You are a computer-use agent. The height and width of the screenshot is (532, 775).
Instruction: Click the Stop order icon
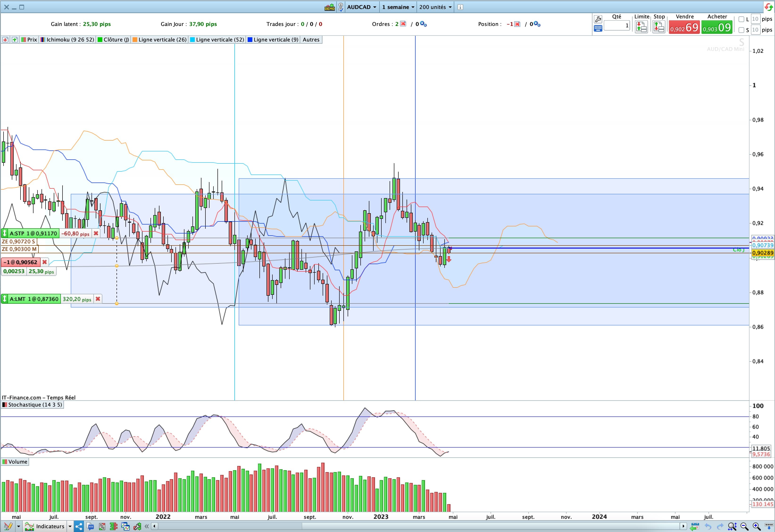tap(659, 27)
